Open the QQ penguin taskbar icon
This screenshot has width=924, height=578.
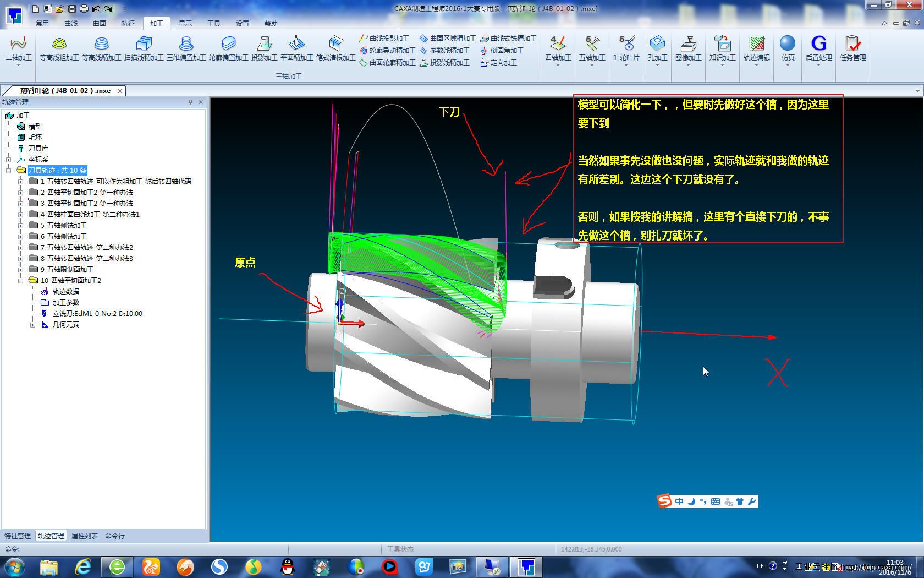(x=288, y=566)
